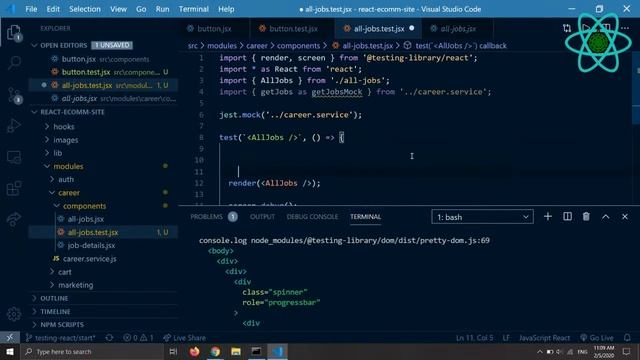Click the compare changes editor icon
Image resolution: width=640 pixels, height=360 pixels.
[x=567, y=28]
